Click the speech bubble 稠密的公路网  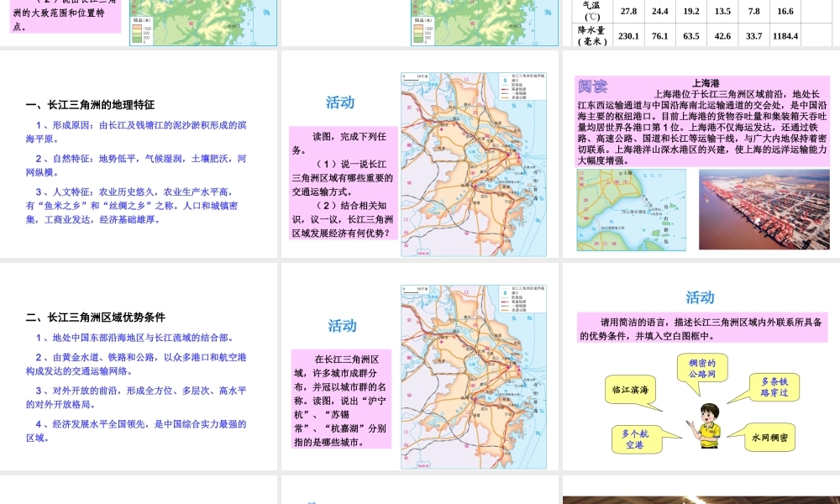(x=702, y=369)
